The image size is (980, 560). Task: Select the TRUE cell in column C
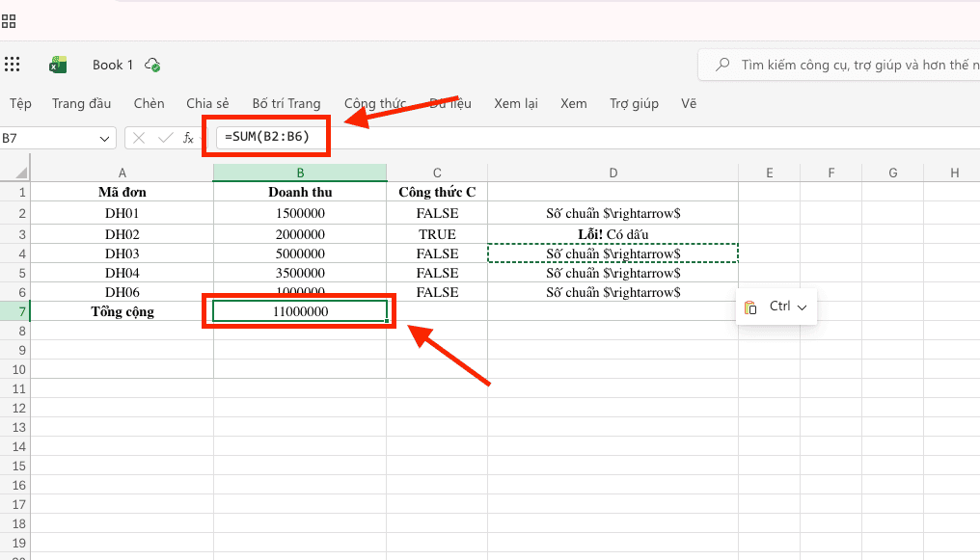[x=437, y=234]
